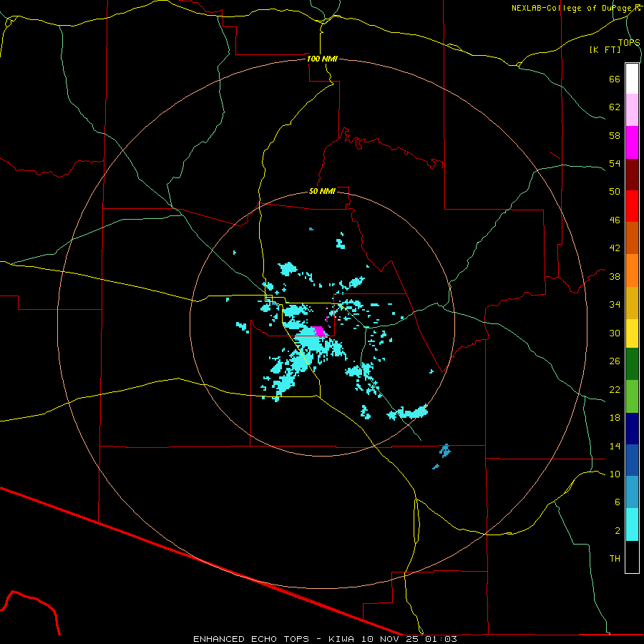Click the 10 legend value

click(x=615, y=474)
